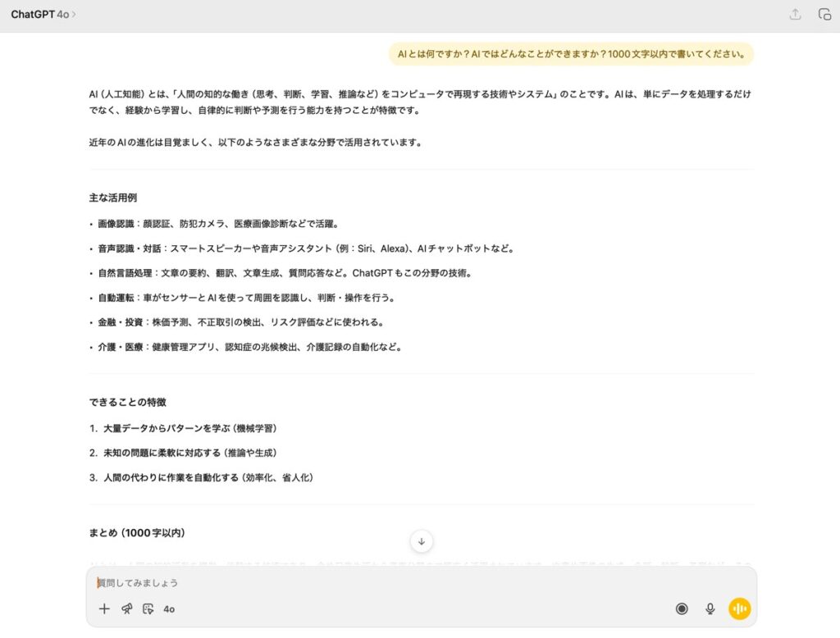
Task: Click the scroll-to-bottom arrow button
Action: point(421,541)
